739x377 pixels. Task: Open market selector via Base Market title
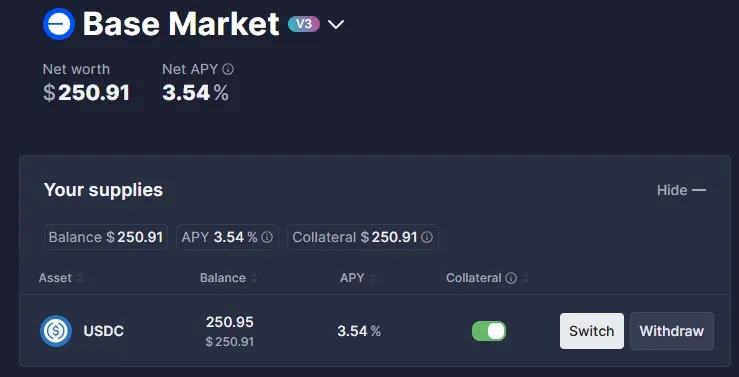pos(181,24)
